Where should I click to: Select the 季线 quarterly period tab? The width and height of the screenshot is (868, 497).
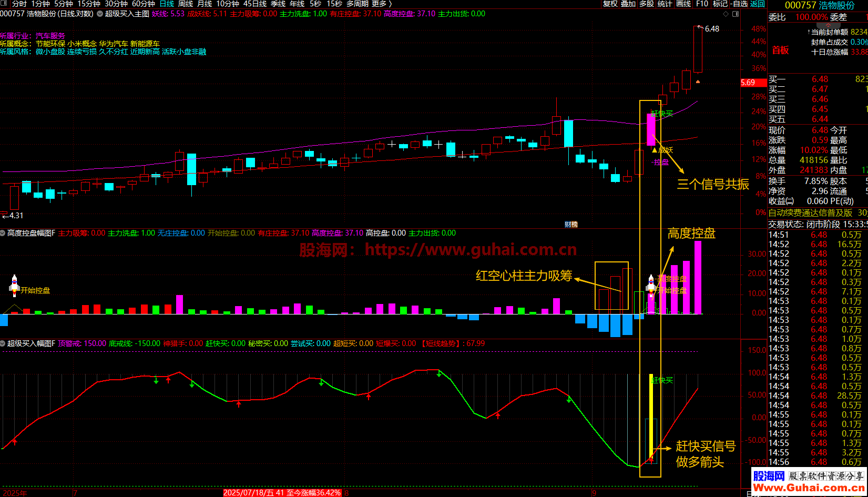[x=278, y=4]
